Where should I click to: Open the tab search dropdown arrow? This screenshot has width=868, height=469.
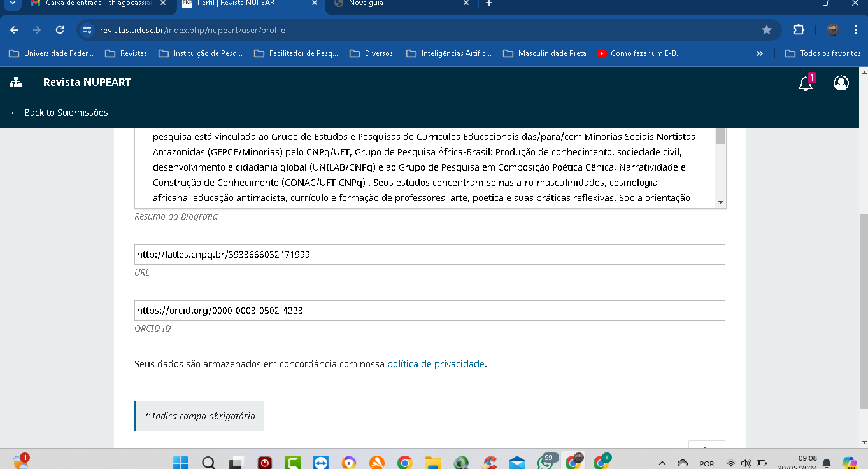point(11,4)
